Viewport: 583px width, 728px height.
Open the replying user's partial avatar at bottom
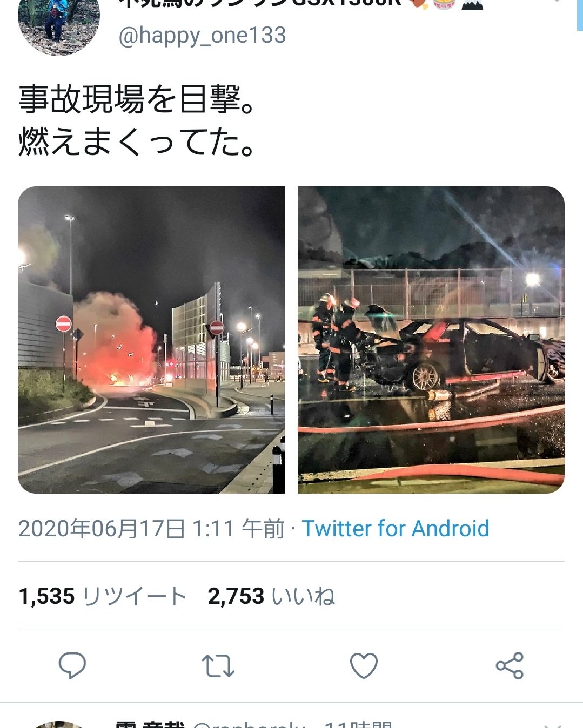tap(58, 724)
